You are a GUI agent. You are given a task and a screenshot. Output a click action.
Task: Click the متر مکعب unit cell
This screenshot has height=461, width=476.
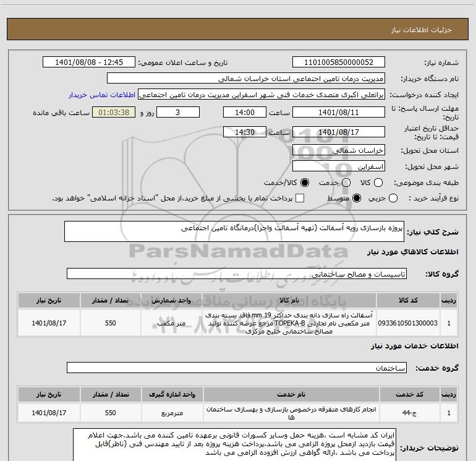point(171,323)
